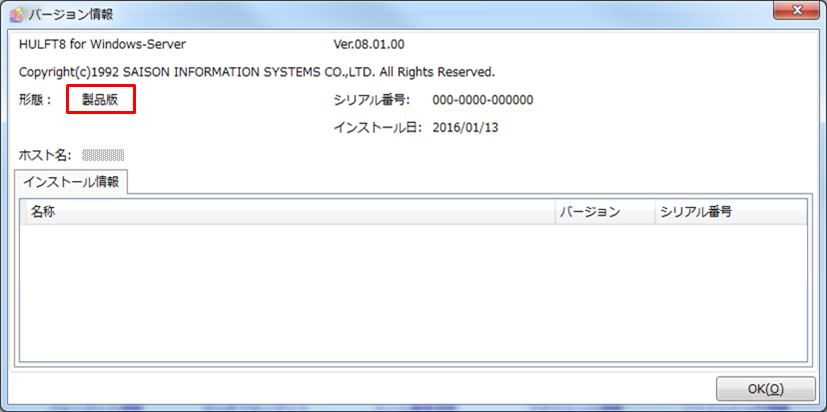Image resolution: width=827 pixels, height=412 pixels.
Task: Close the バージョン情報 dialog window
Action: [x=798, y=12]
